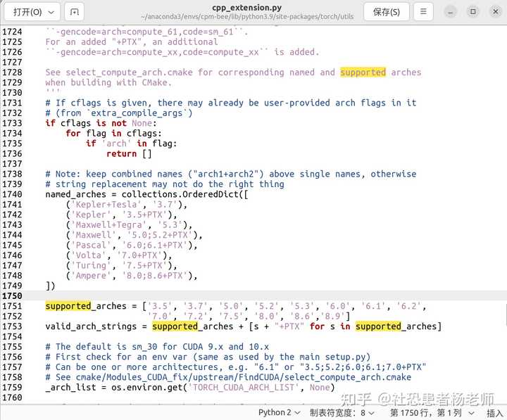Click 'Pascal' string on line 1745
Screen dimensions: 507x420
(x=91, y=245)
